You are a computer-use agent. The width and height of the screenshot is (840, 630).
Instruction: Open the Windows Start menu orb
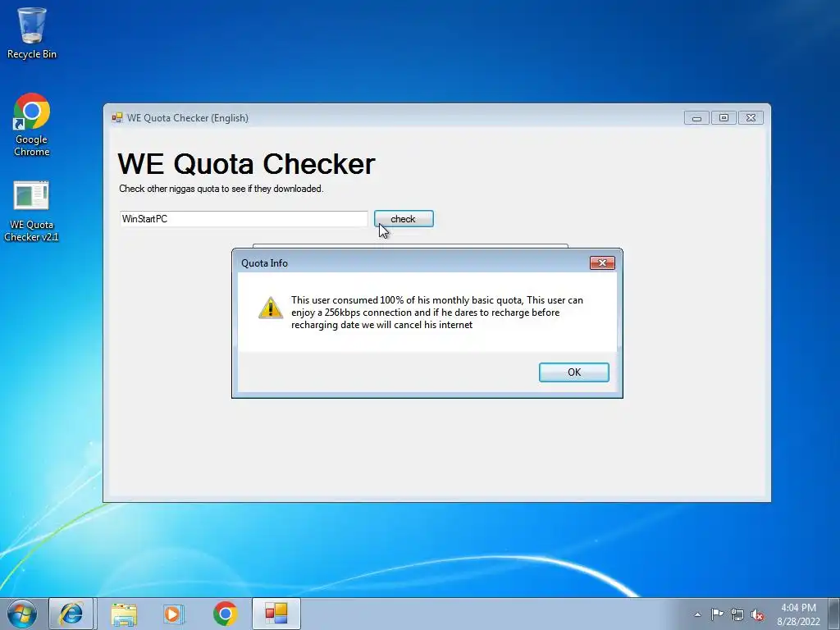coord(22,614)
